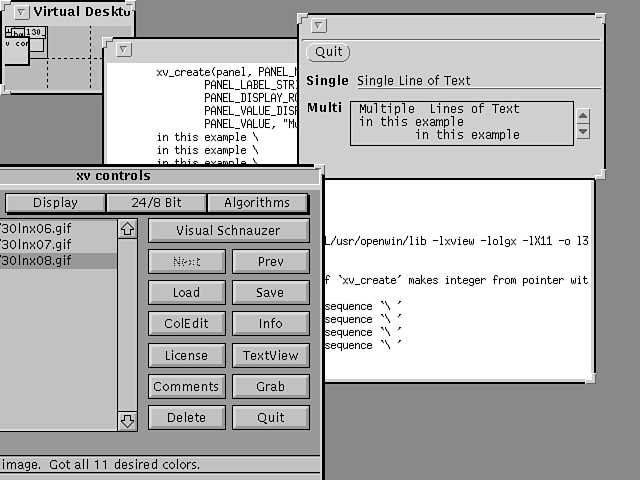This screenshot has height=480, width=640.
Task: Select file 30lnx07.gif in list
Action: coord(40,244)
